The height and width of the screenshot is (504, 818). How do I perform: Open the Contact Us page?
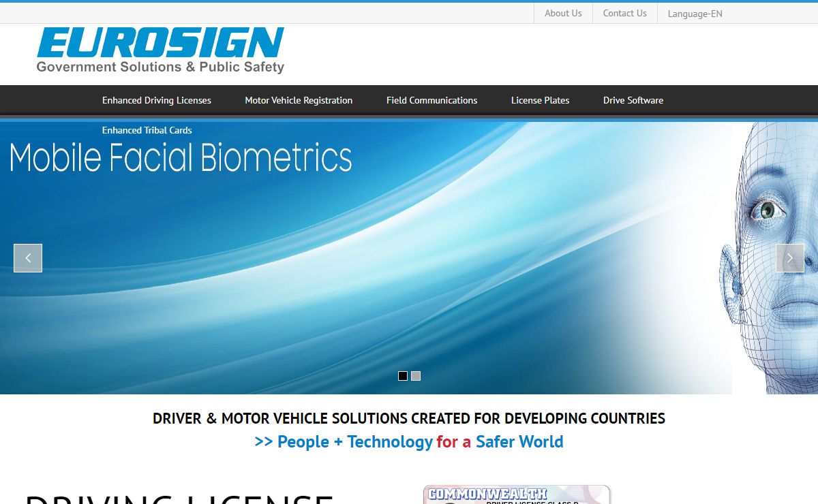pyautogui.click(x=624, y=13)
